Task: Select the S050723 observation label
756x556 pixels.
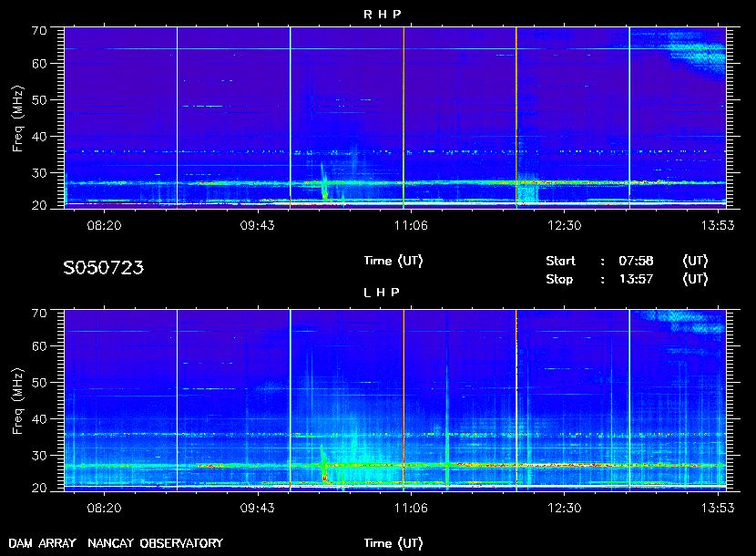Action: click(x=103, y=268)
